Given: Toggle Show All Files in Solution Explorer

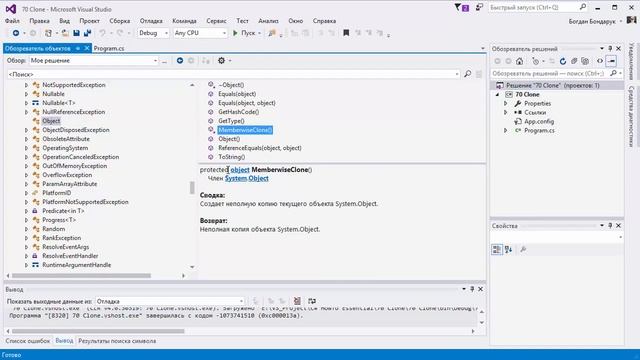Looking at the screenshot, I should [x=585, y=61].
